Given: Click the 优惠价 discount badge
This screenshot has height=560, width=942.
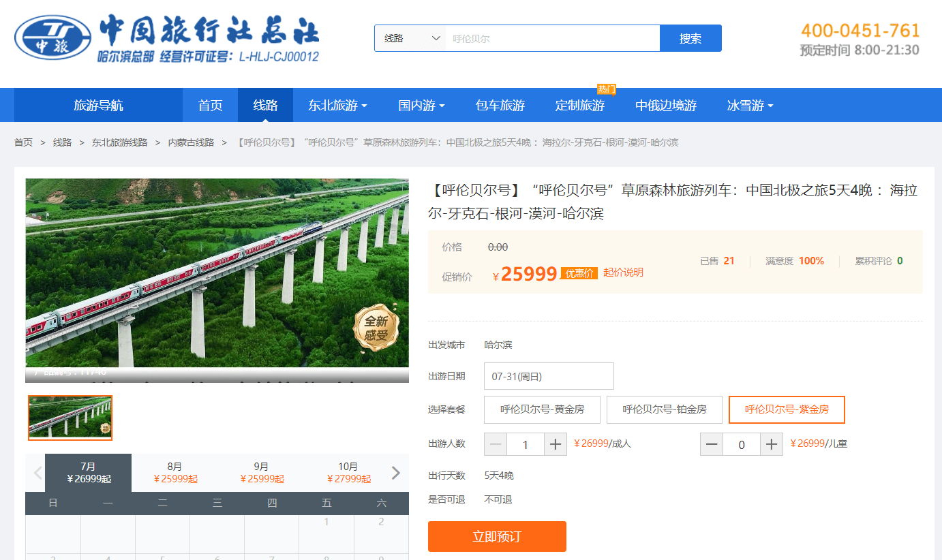Looking at the screenshot, I should coord(579,273).
